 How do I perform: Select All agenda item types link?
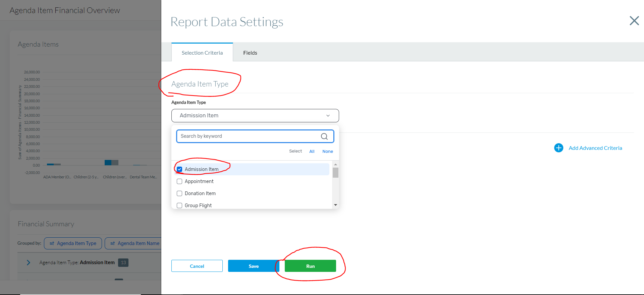click(312, 152)
